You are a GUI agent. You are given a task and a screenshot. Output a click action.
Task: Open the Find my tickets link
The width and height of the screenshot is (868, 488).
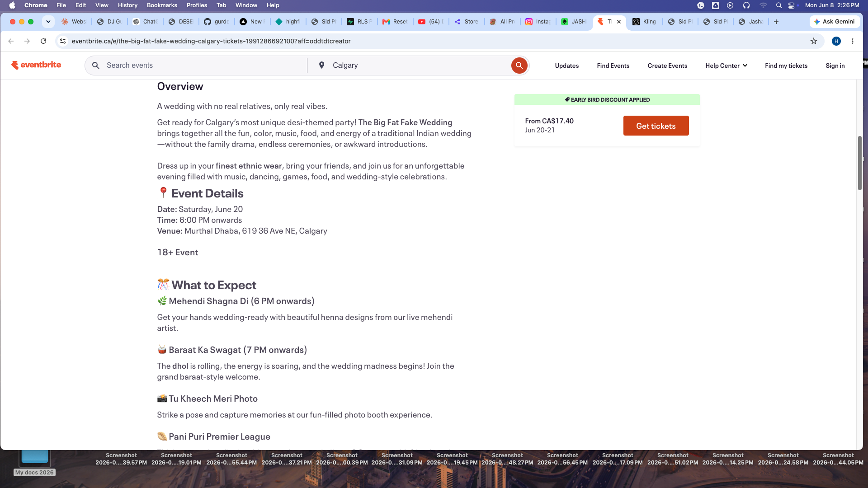[x=786, y=66]
